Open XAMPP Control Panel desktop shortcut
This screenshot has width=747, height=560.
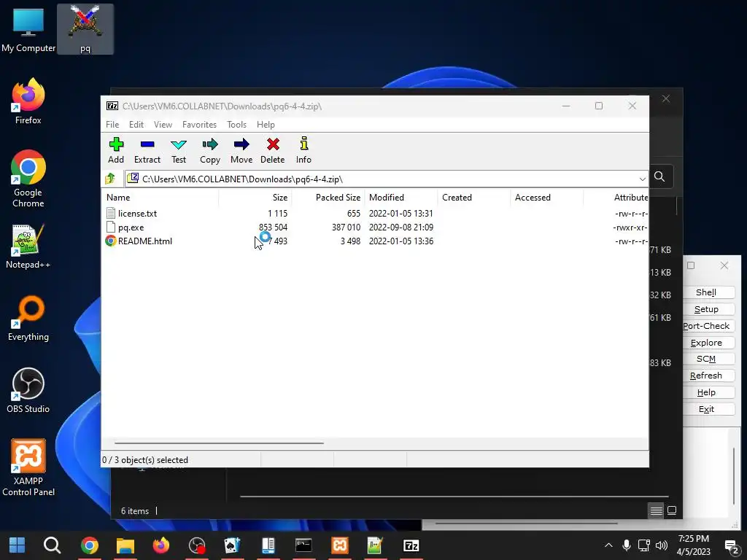tap(28, 467)
